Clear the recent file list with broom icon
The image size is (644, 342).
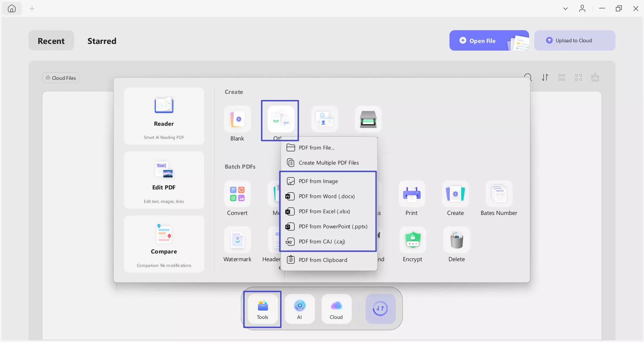pyautogui.click(x=595, y=77)
